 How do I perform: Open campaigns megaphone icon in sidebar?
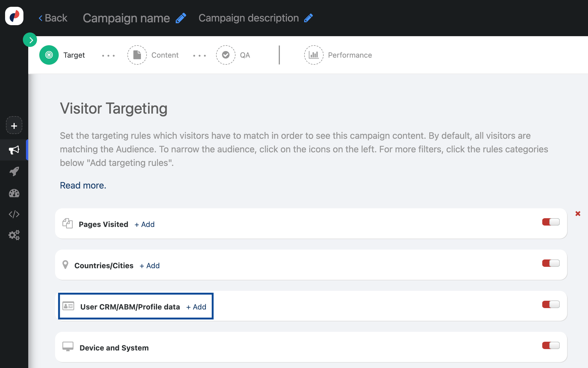(x=14, y=150)
